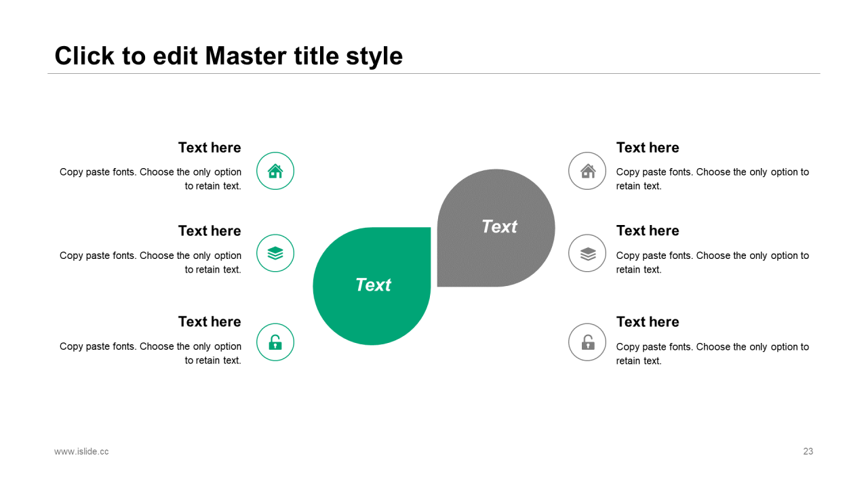Click the description paragraph right of gray house icon
868x488 pixels.
click(713, 179)
